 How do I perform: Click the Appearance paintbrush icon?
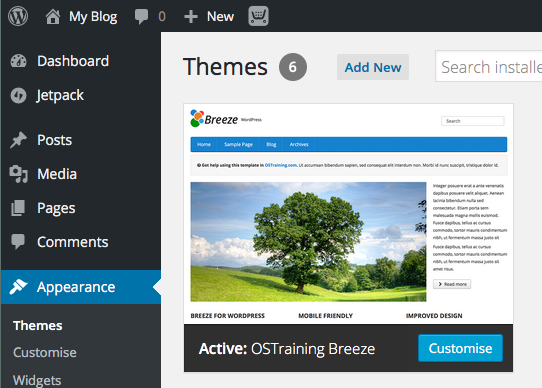click(x=18, y=287)
